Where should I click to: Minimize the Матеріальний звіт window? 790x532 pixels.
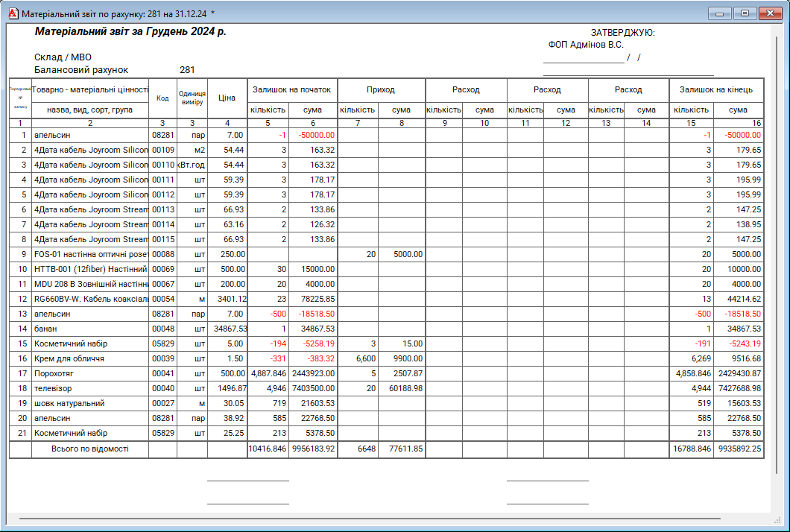click(x=719, y=13)
